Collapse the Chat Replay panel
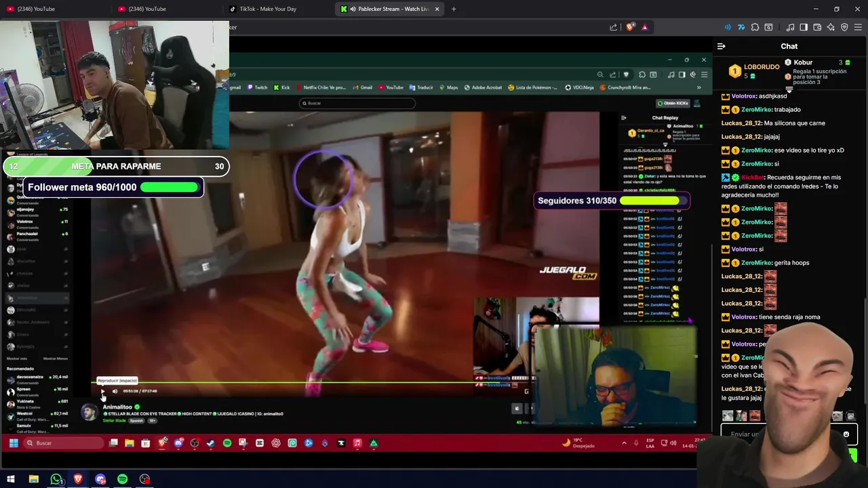868x488 pixels. pos(624,117)
